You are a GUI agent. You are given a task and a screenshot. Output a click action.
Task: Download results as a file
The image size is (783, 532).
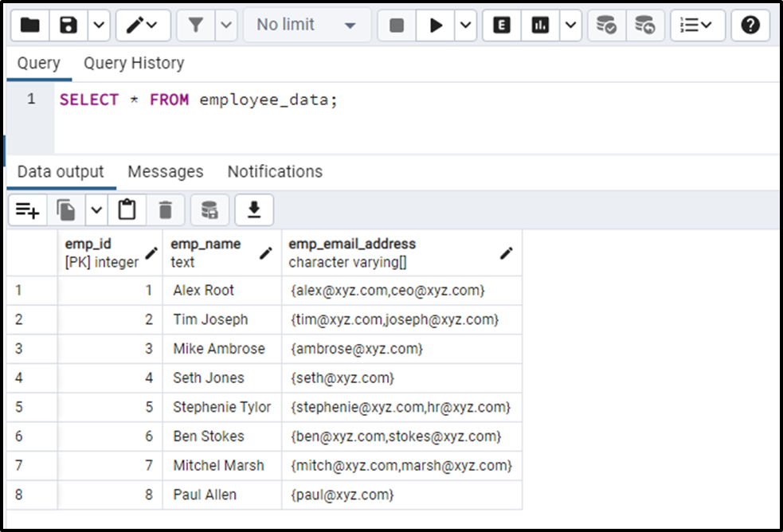click(x=255, y=210)
